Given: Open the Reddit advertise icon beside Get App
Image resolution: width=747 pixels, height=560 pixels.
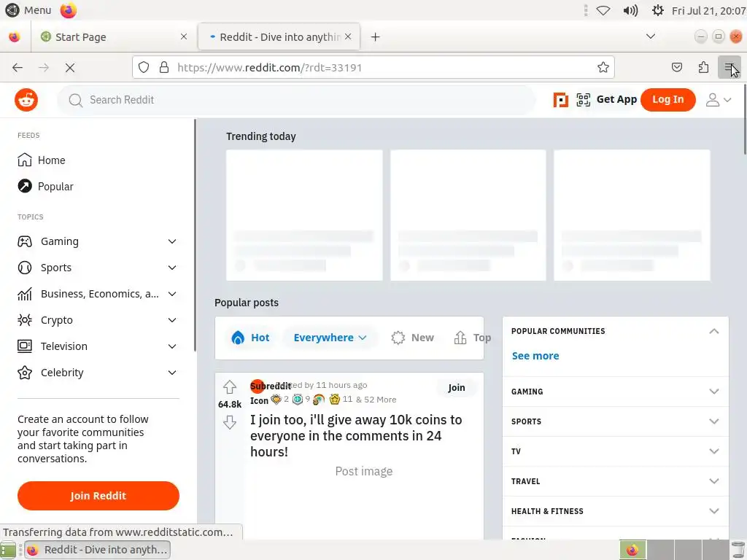Looking at the screenshot, I should coord(561,100).
